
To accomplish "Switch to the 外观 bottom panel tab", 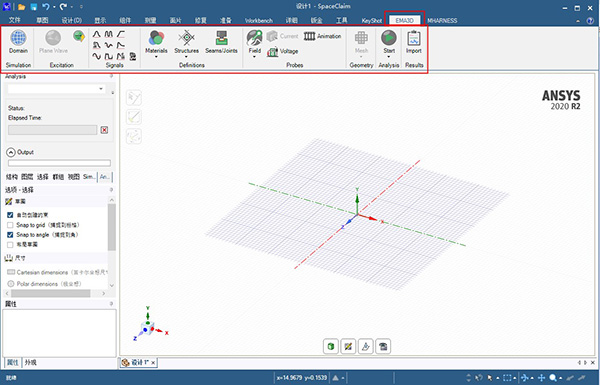I will tap(31, 362).
